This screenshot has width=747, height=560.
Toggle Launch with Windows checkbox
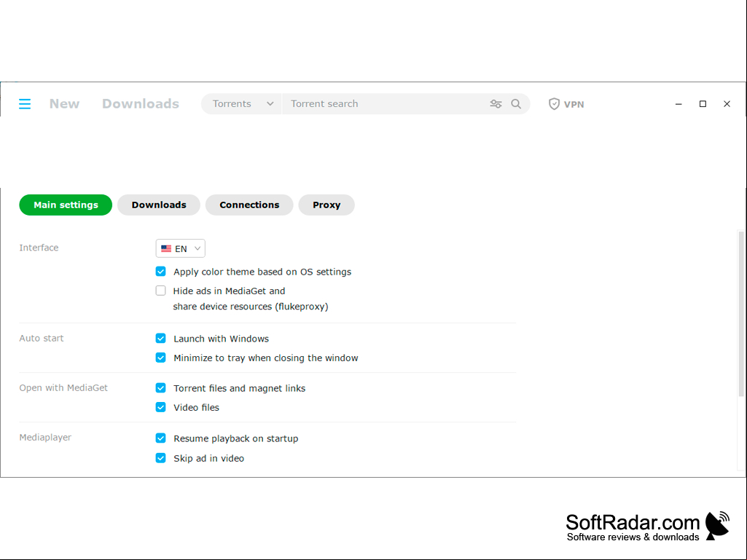[x=160, y=338]
